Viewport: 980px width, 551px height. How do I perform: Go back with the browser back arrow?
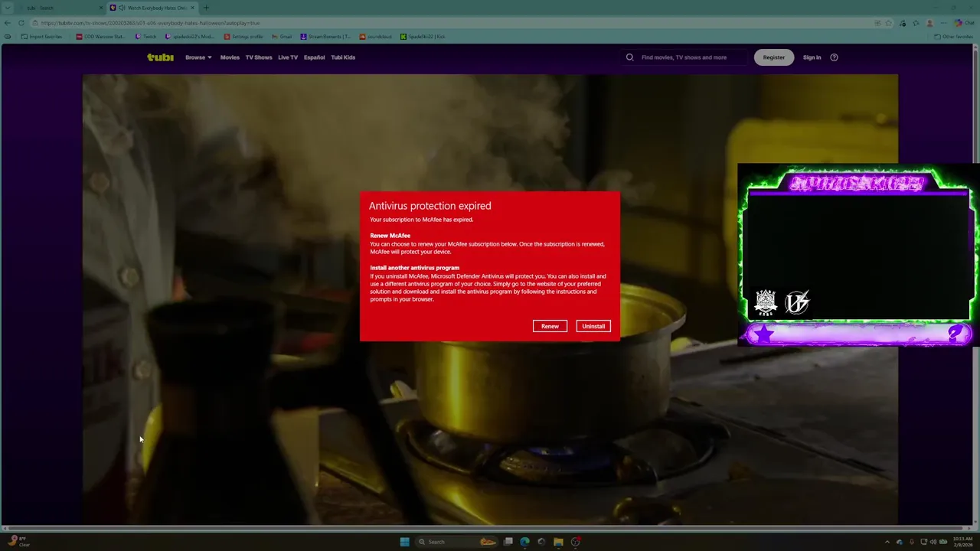coord(8,23)
